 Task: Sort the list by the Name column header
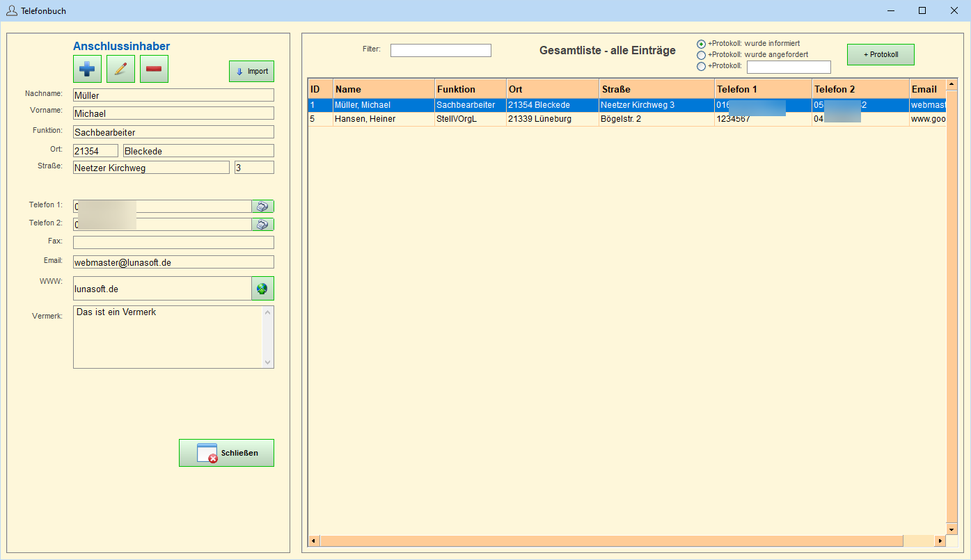pyautogui.click(x=384, y=89)
